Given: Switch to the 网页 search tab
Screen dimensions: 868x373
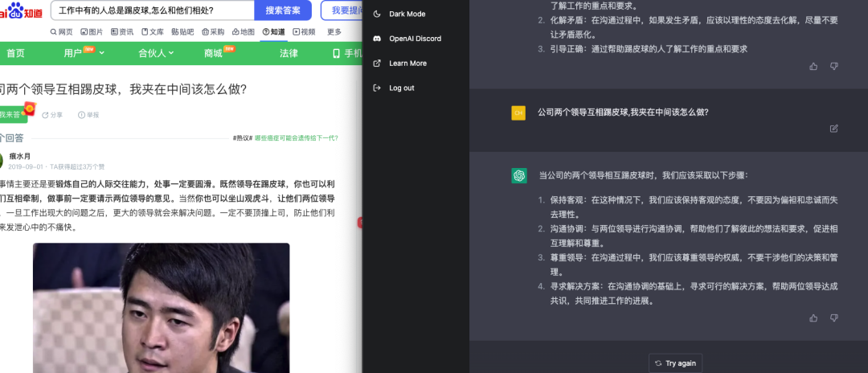Looking at the screenshot, I should click(61, 32).
